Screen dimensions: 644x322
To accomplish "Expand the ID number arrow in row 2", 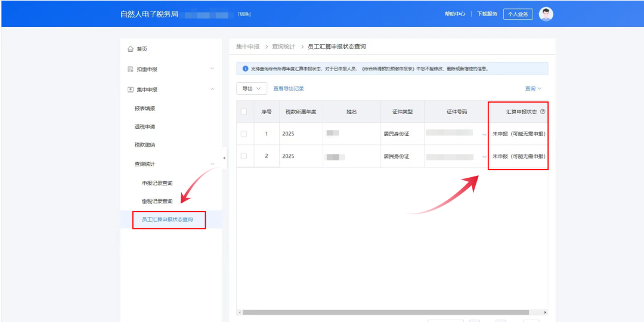I will (x=484, y=156).
